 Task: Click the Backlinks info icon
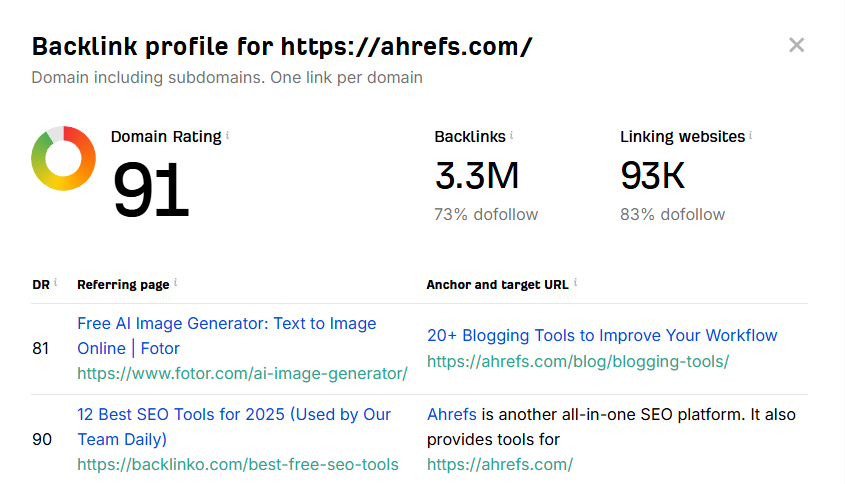511,135
